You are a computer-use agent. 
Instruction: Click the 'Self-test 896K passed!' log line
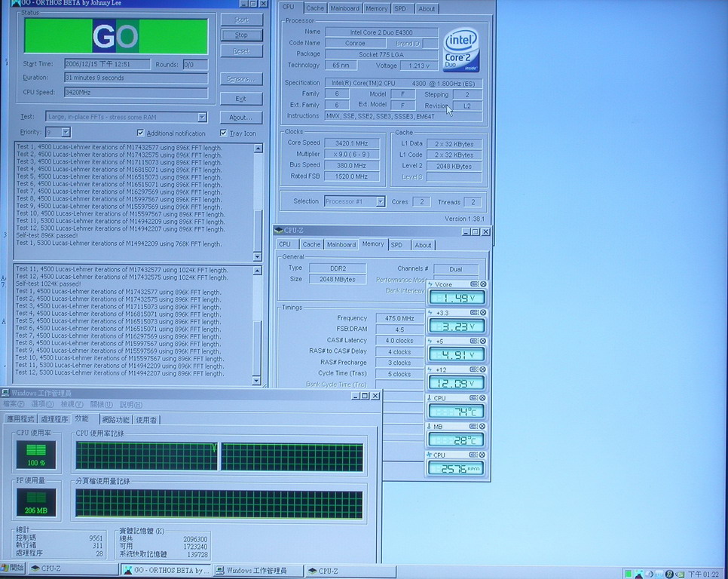point(47,235)
